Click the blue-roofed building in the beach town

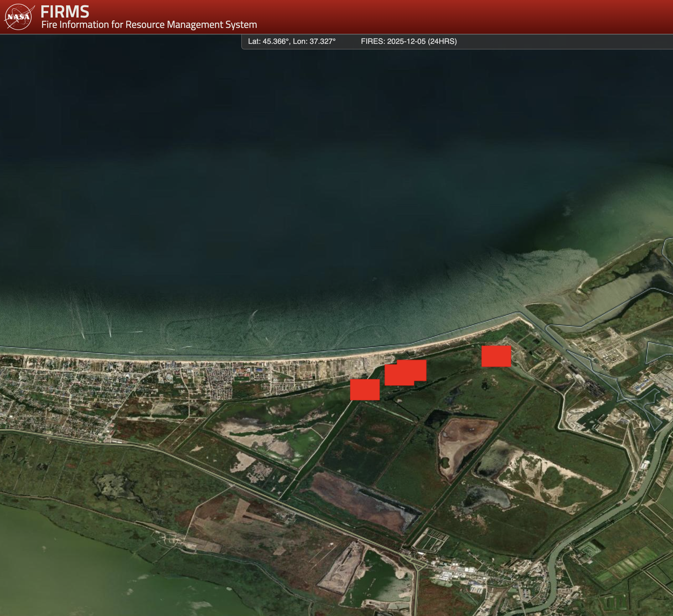pos(259,370)
